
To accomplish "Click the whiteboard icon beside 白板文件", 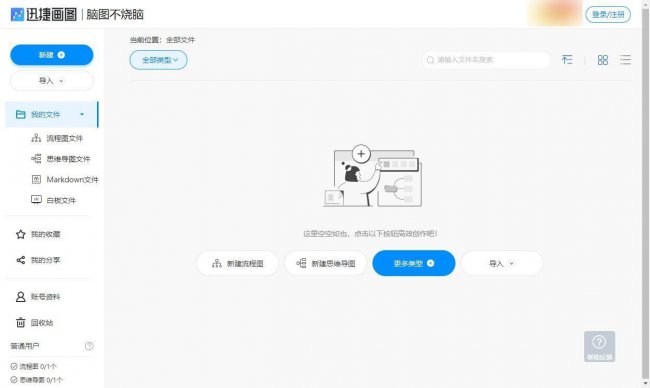I will pos(36,200).
